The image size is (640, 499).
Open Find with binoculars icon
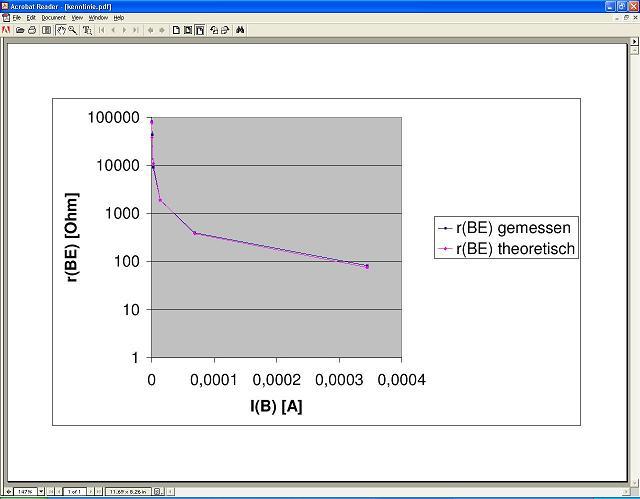coord(240,30)
